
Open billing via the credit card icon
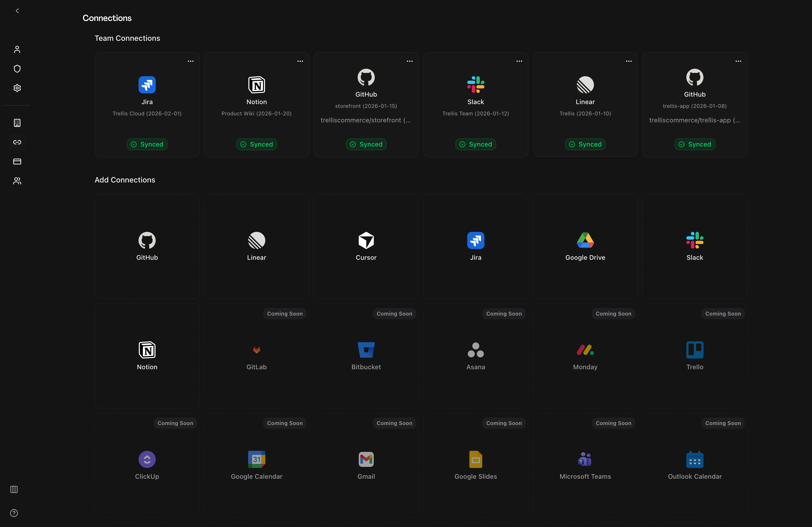tap(17, 162)
